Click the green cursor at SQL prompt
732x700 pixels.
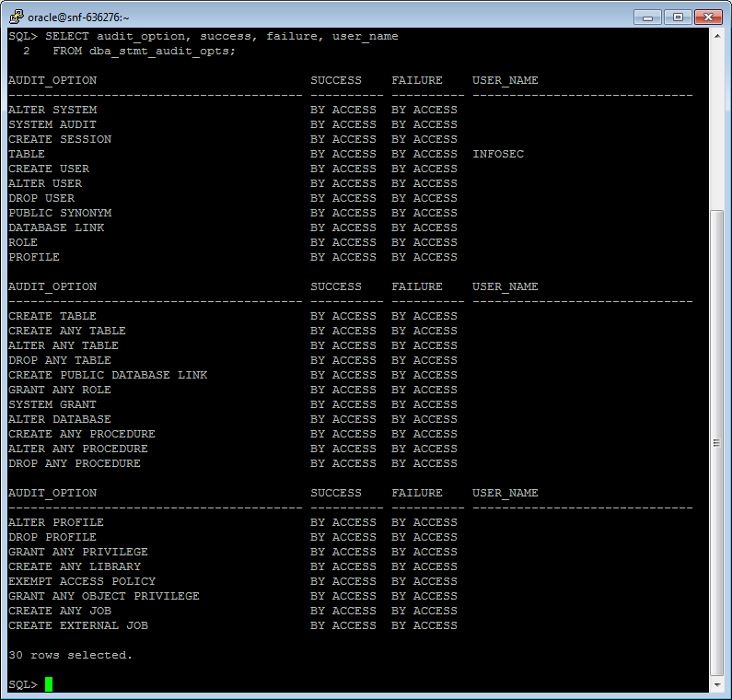[49, 684]
